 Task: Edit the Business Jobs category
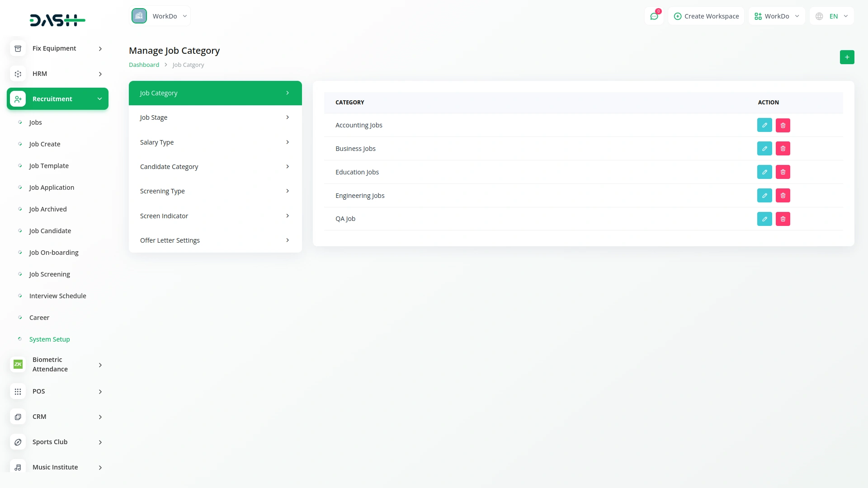(x=764, y=149)
